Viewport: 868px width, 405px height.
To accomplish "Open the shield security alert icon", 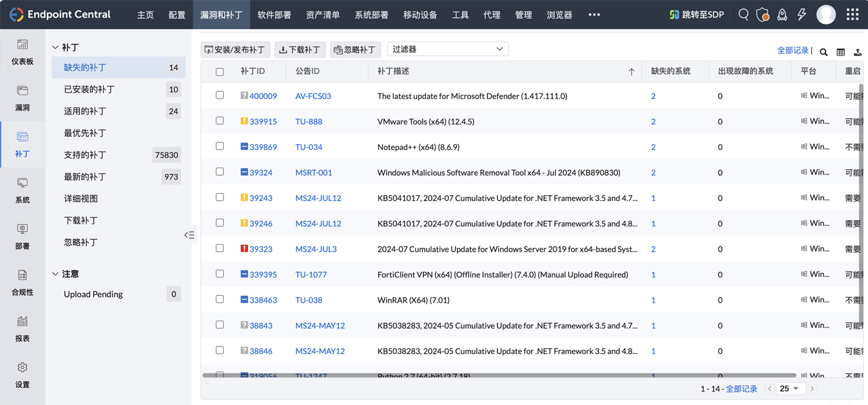I will pos(762,14).
